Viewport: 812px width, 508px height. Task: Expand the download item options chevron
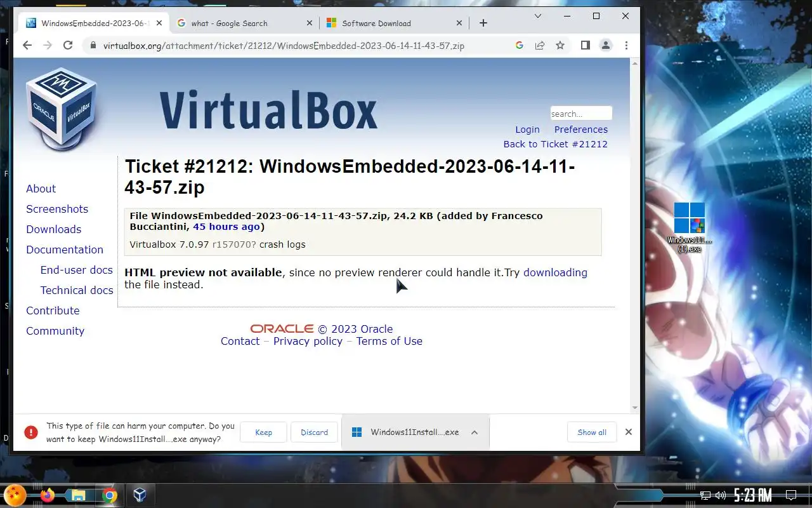pyautogui.click(x=475, y=432)
